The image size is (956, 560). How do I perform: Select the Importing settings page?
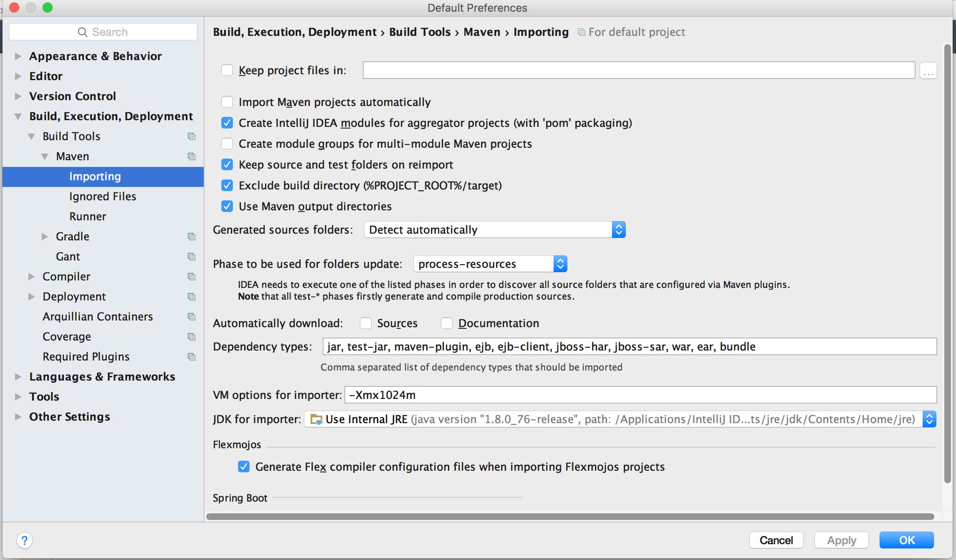[103, 177]
